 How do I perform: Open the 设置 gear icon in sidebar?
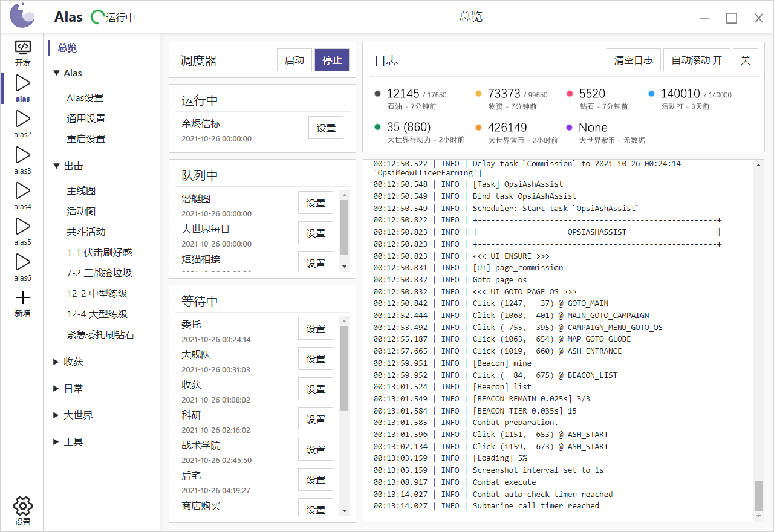click(22, 506)
